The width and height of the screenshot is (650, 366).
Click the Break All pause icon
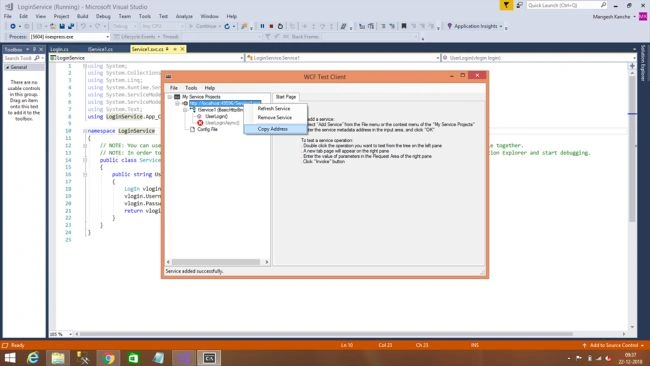tap(262, 26)
